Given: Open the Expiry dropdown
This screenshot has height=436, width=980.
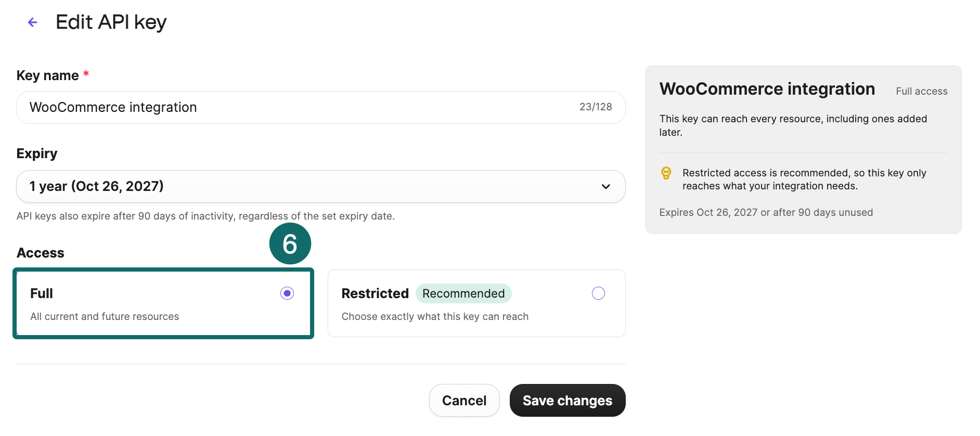Looking at the screenshot, I should tap(321, 186).
